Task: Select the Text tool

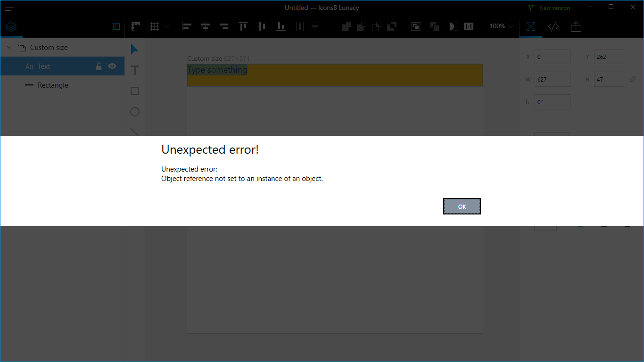Action: (135, 70)
